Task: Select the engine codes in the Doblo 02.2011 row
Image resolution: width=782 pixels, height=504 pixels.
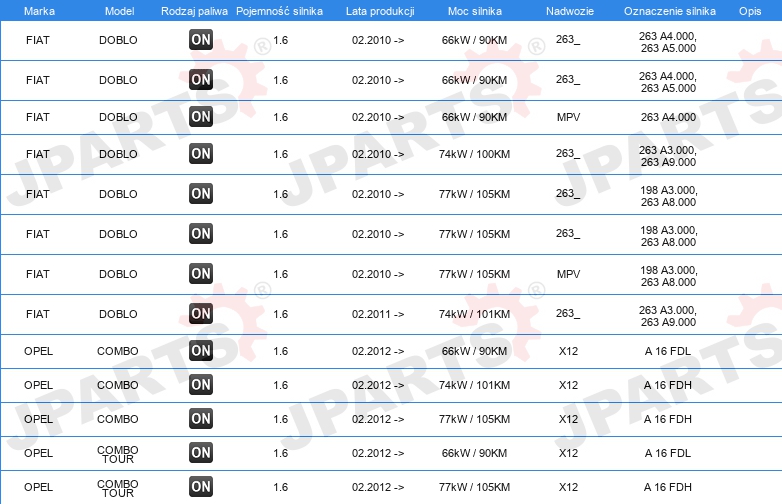Action: pos(668,316)
